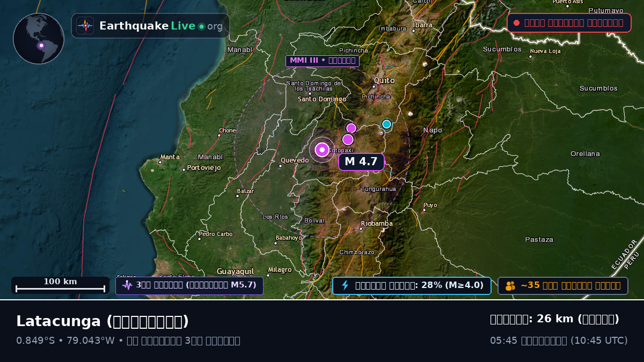Click the EarthquakeLive compass logo icon
This screenshot has height=362, width=644.
pos(85,26)
